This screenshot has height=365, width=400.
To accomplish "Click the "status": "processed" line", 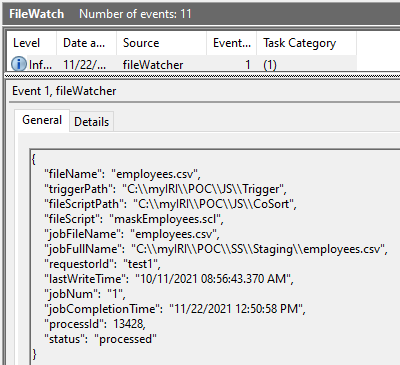I will [100, 339].
